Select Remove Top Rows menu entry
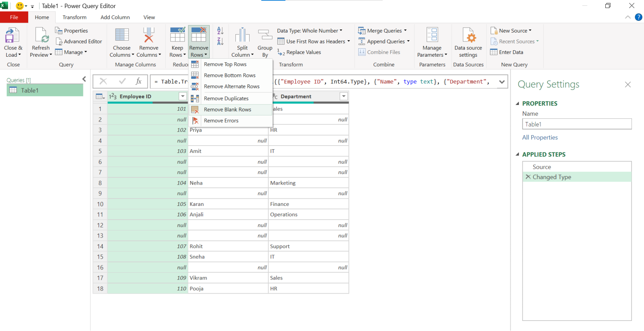The height and width of the screenshot is (331, 644). point(231,64)
